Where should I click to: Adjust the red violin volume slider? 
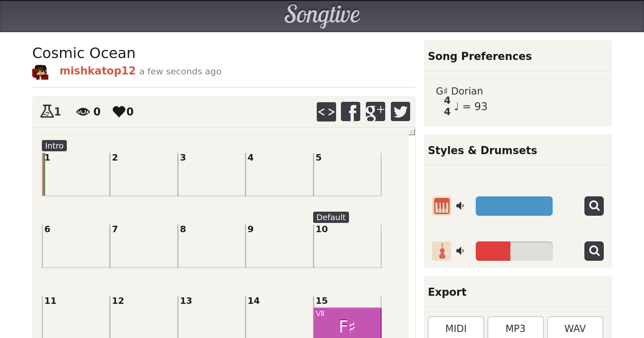pyautogui.click(x=514, y=251)
